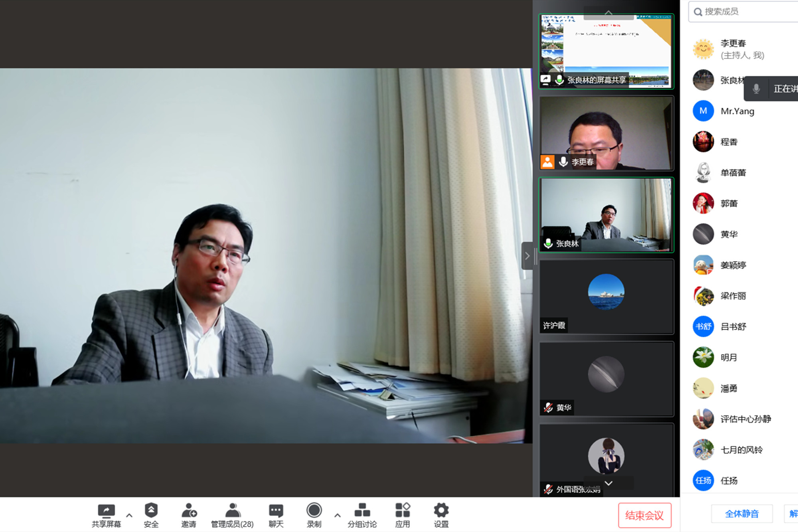Open Settings (设置) gear icon
Viewport: 798px width, 532px height.
point(441,510)
